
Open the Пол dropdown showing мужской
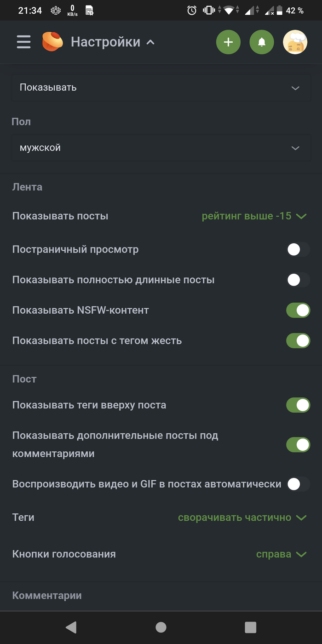pos(161,148)
